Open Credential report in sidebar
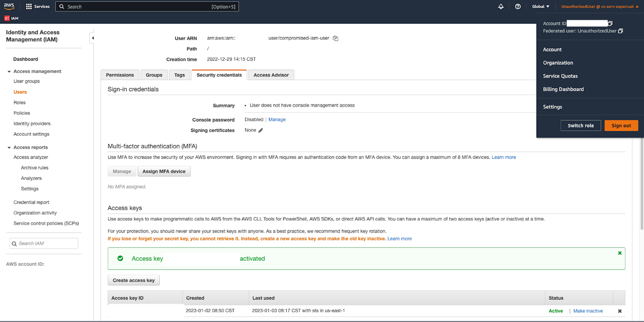 31,202
